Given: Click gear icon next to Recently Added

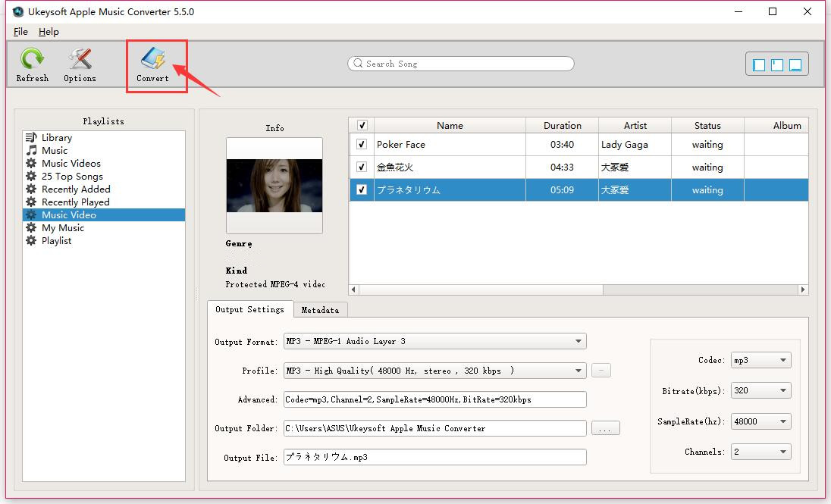Looking at the screenshot, I should tap(31, 189).
